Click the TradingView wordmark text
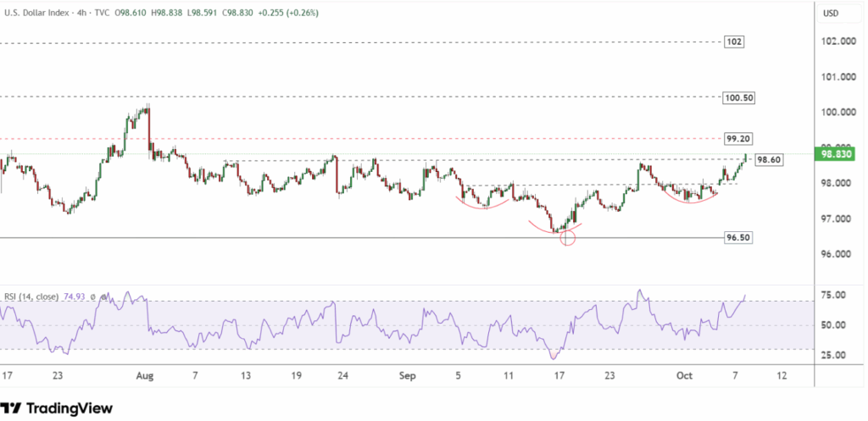The width and height of the screenshot is (868, 421). (68, 408)
